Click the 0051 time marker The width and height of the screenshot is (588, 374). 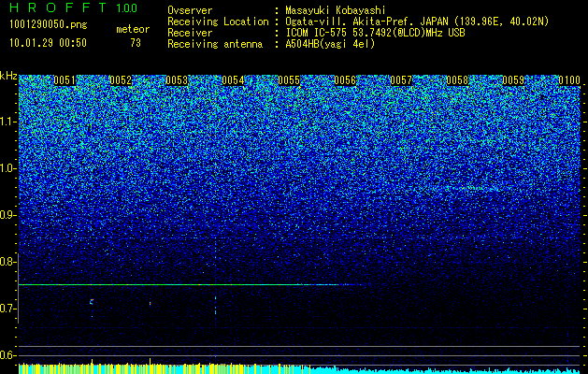(x=65, y=80)
